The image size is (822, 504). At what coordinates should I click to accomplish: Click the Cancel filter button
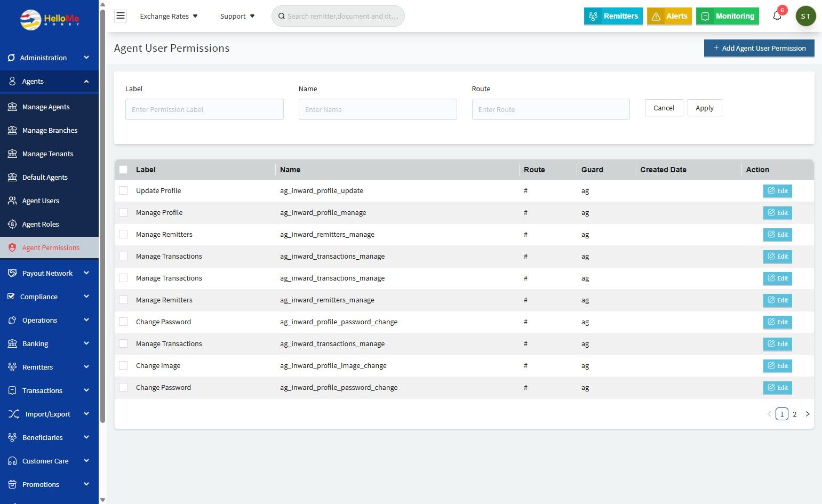pyautogui.click(x=664, y=108)
